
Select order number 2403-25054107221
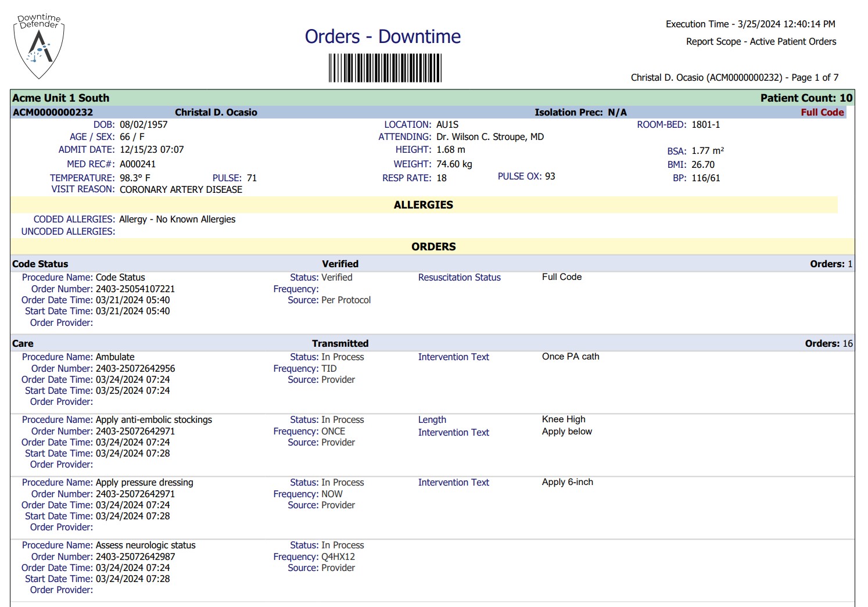pyautogui.click(x=135, y=289)
